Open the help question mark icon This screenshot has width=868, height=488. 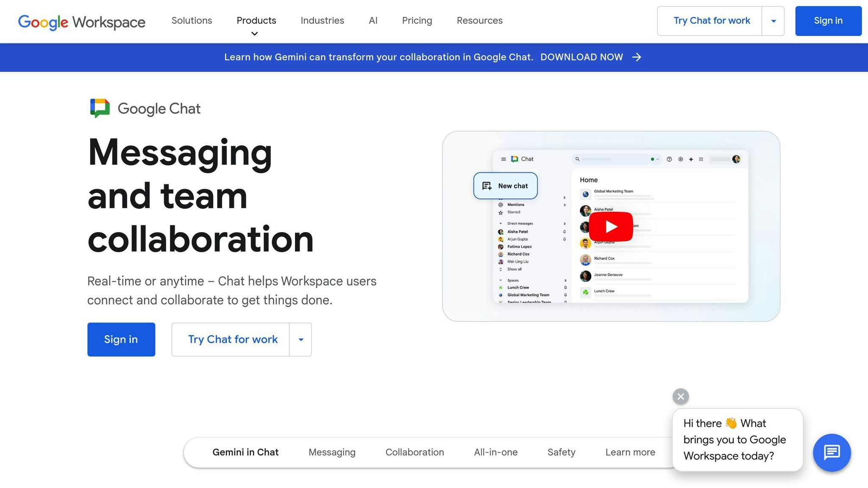click(x=669, y=159)
